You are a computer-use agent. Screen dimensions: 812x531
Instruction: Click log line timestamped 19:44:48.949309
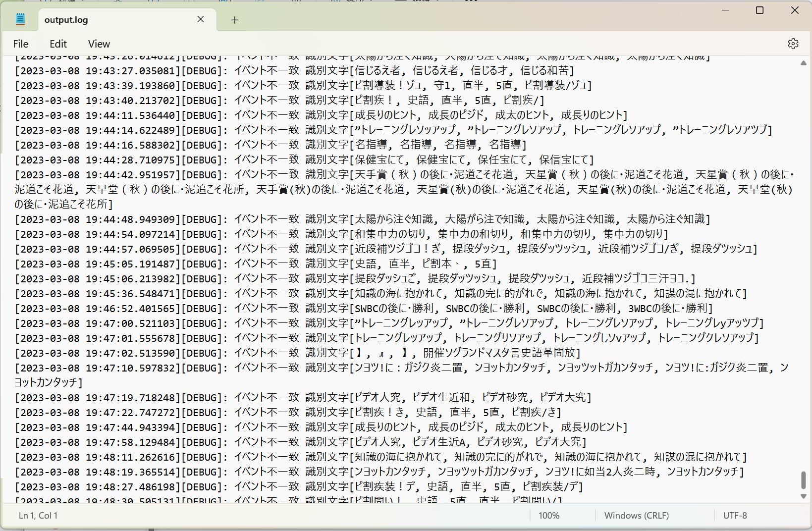click(x=363, y=219)
